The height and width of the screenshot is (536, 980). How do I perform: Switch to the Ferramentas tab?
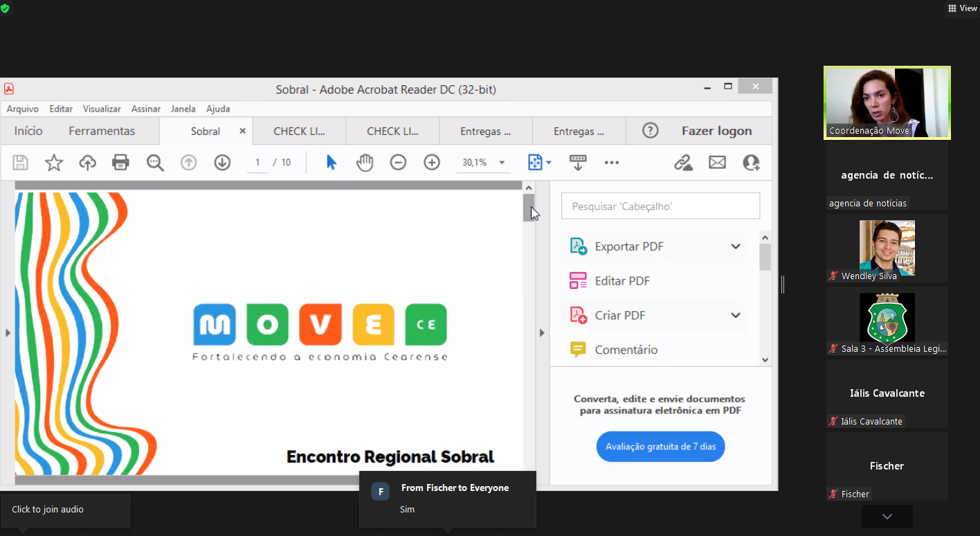(102, 131)
